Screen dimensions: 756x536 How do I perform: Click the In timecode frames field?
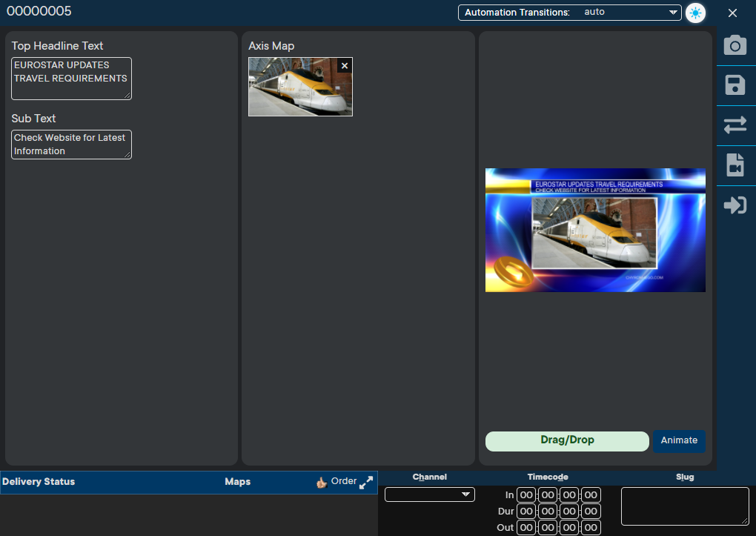coord(591,495)
